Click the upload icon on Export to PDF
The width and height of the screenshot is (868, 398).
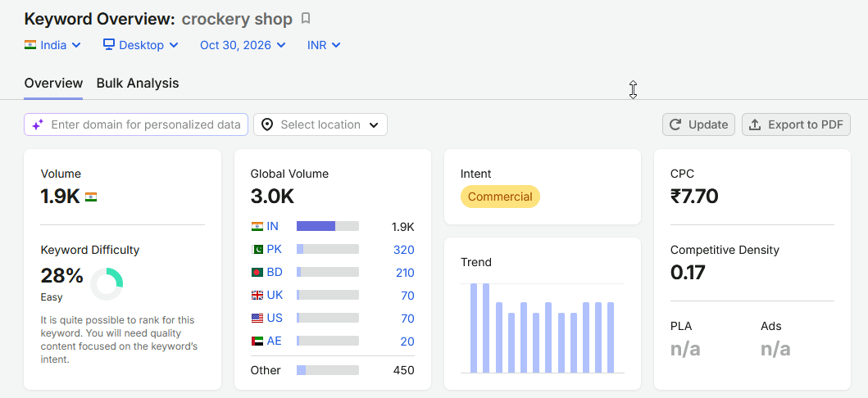click(755, 124)
